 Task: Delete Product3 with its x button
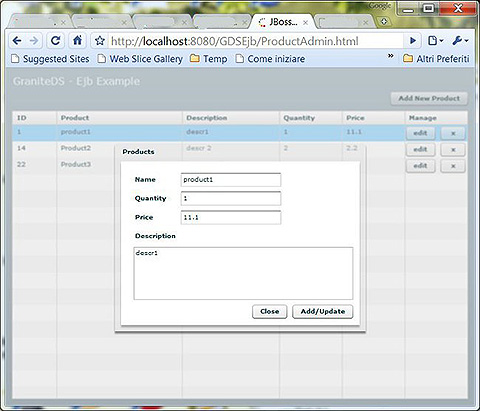pyautogui.click(x=453, y=166)
